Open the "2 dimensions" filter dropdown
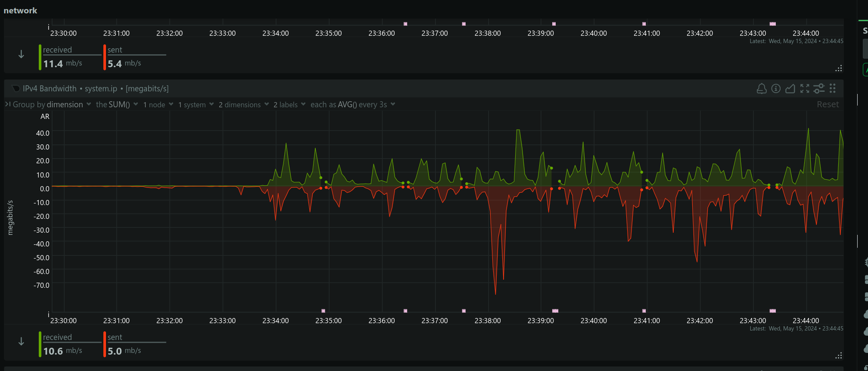The height and width of the screenshot is (371, 868). [x=243, y=105]
